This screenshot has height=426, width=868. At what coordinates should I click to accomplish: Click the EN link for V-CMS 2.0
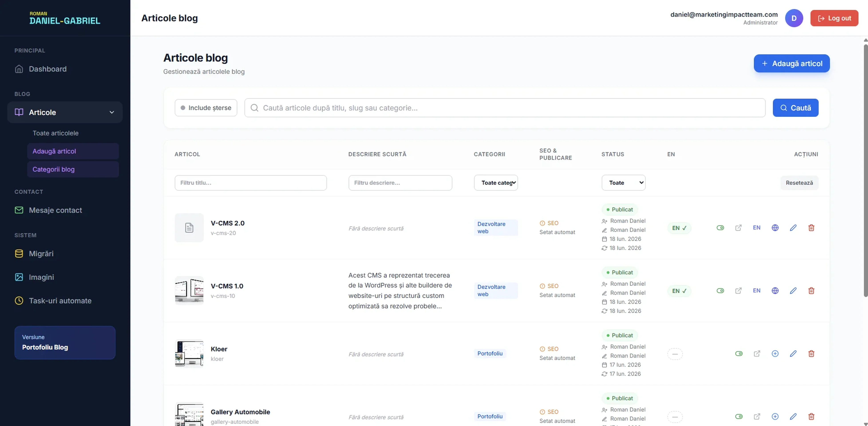point(756,228)
